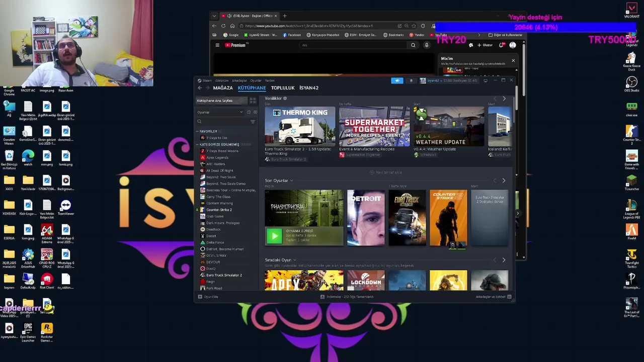Image resolution: width=644 pixels, height=362 pixels.
Task: Click YouTube voice search microphone
Action: tap(427, 45)
